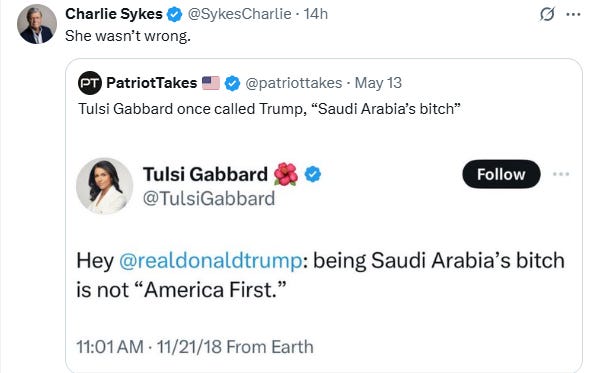Click the Grok explain post icon

pyautogui.click(x=547, y=15)
